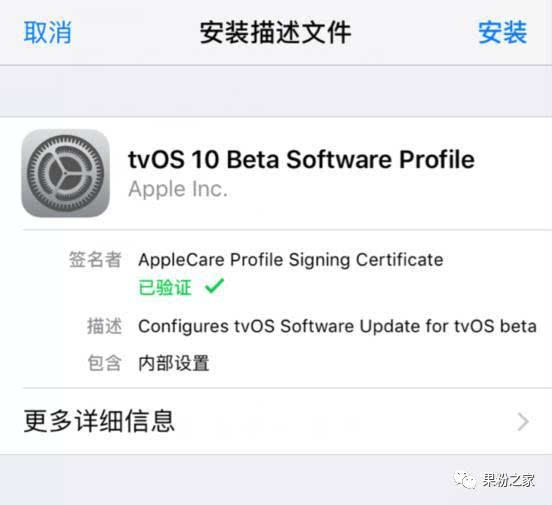Click the 安装描述文件 navigation title
The height and width of the screenshot is (505, 552).
(x=276, y=32)
